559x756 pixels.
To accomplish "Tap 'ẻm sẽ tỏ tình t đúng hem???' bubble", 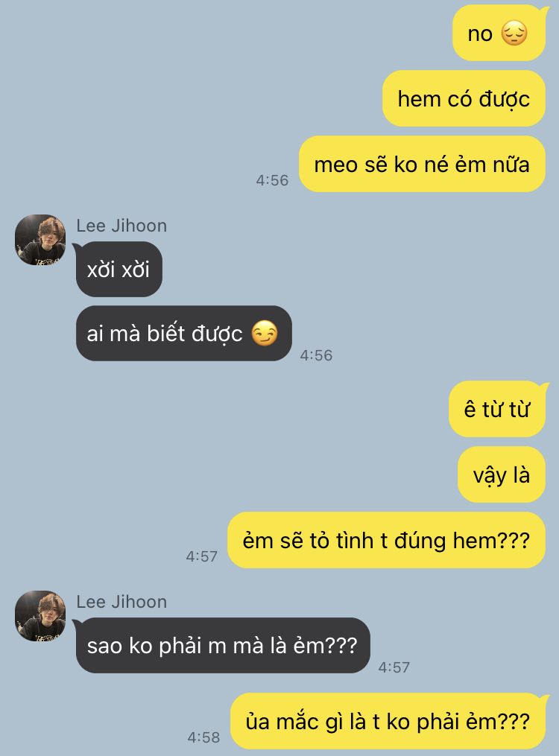I will coord(386,540).
